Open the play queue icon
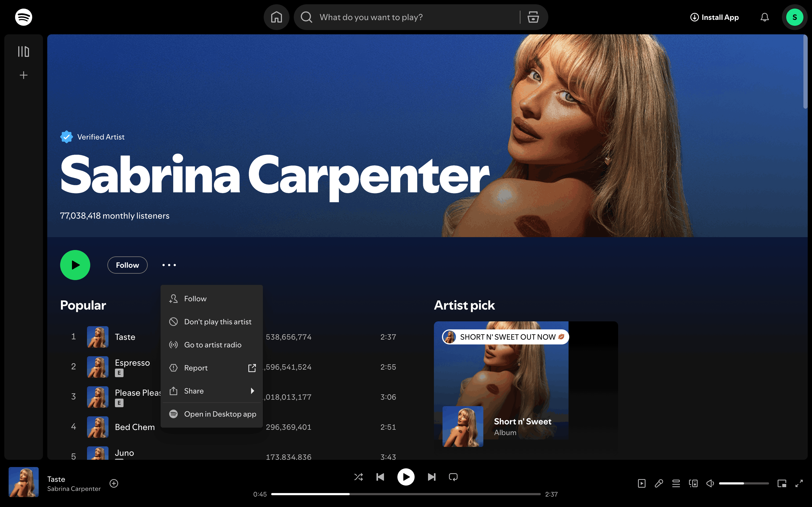 point(676,483)
